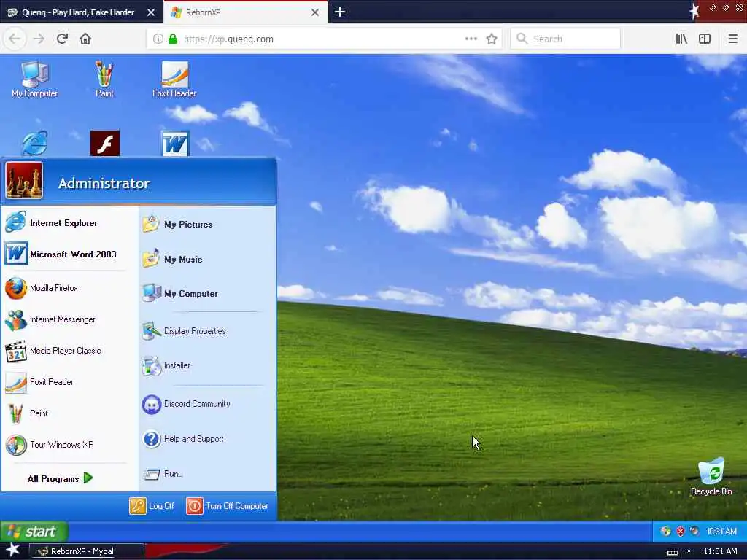Show site information icon in address bar

point(158,39)
